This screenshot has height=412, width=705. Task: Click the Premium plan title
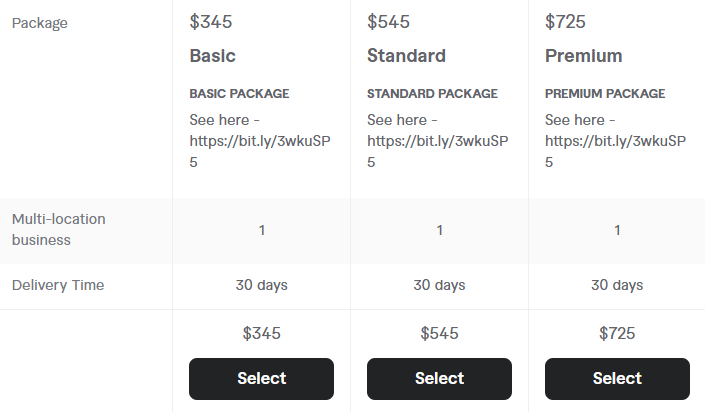584,56
